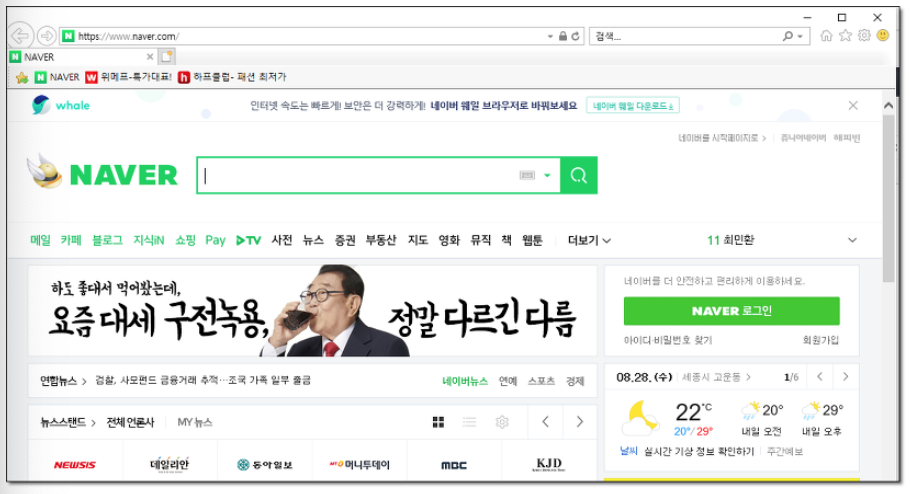The height and width of the screenshot is (494, 910).
Task: Click the add-to-favorites-bar star icon
Action: [22, 77]
